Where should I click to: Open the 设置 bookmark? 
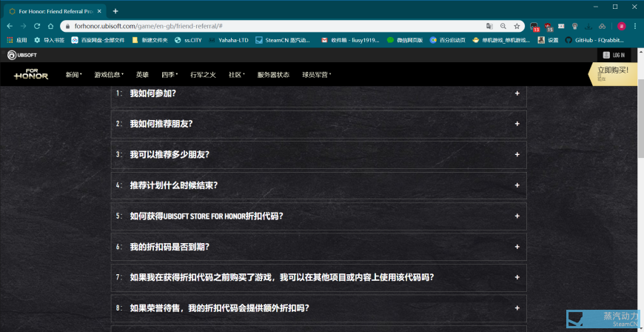549,40
